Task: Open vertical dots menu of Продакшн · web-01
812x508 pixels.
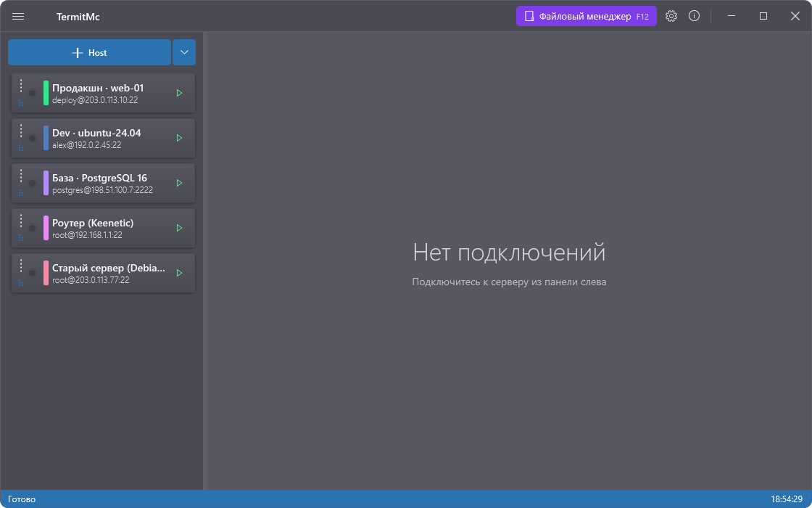Action: click(21, 86)
